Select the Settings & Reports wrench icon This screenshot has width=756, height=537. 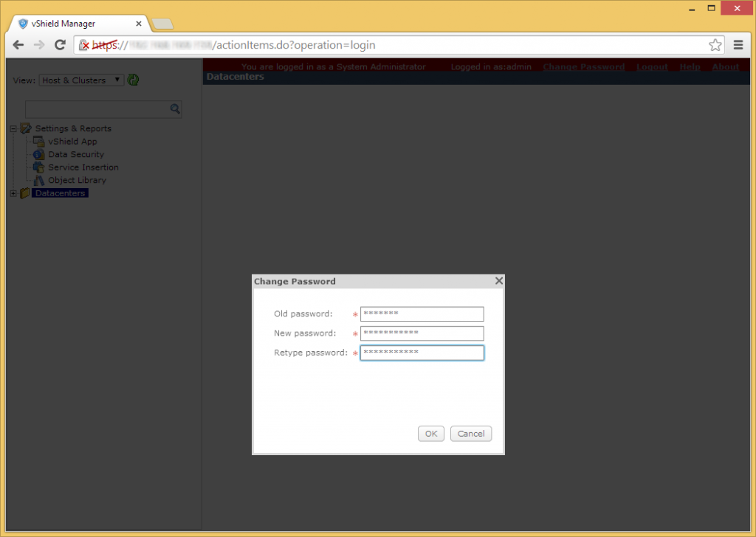(26, 128)
